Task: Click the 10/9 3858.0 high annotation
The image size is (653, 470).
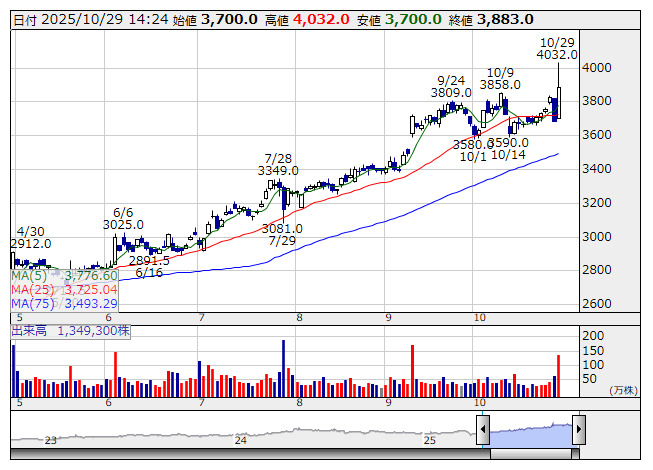Action: pyautogui.click(x=500, y=79)
